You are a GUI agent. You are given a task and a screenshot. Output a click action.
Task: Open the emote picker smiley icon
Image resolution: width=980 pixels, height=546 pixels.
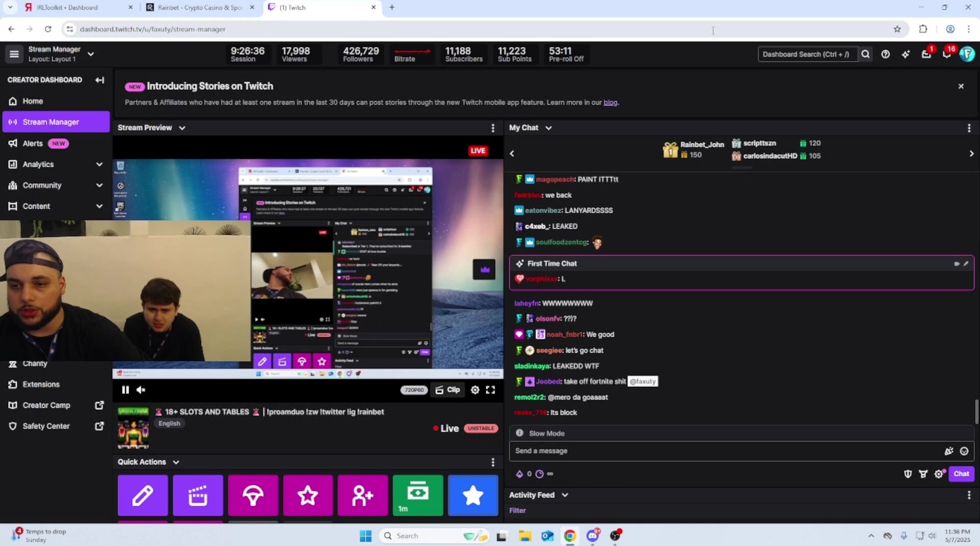click(964, 451)
